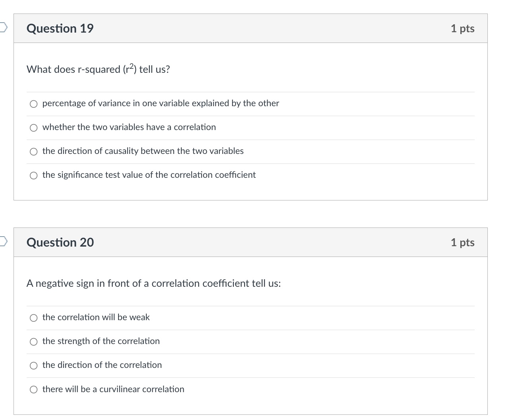Click the '1 pts' label on Question 20
The image size is (516, 420).
[462, 243]
